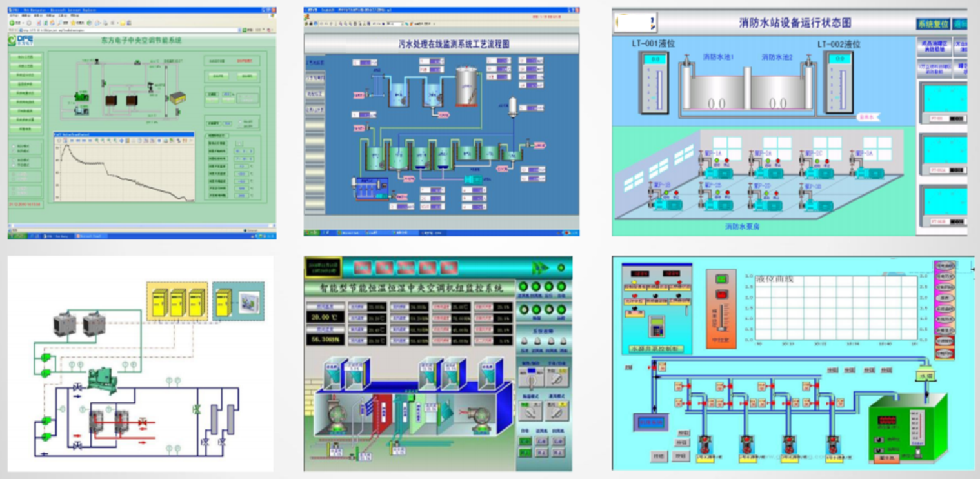Viewport: 980px width, 479px height.
Task: Click the 20.00 ℃ temperature display
Action: click(326, 317)
